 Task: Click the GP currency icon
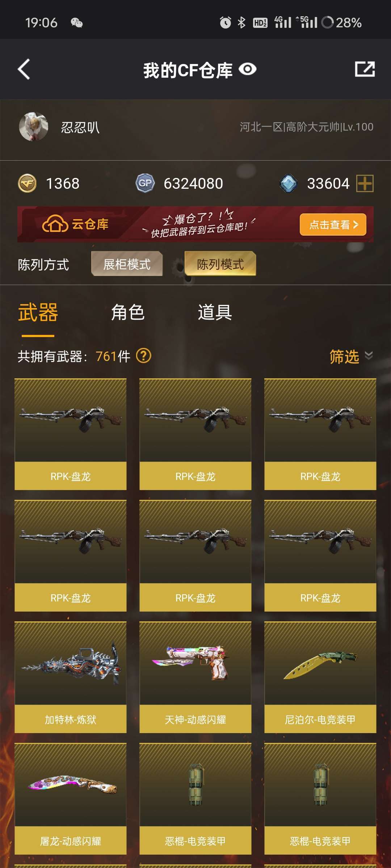point(145,183)
